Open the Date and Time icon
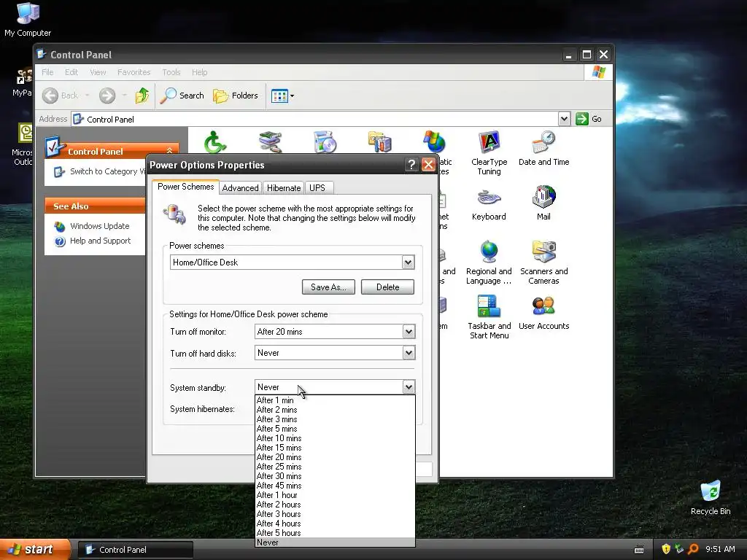Screen dimensions: 747x560 [x=543, y=148]
